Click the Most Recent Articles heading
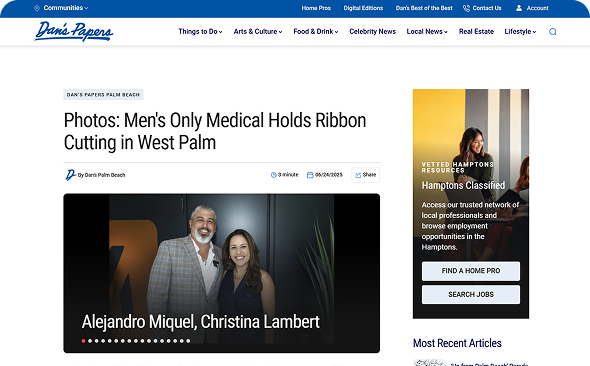The width and height of the screenshot is (590, 366). (x=457, y=343)
